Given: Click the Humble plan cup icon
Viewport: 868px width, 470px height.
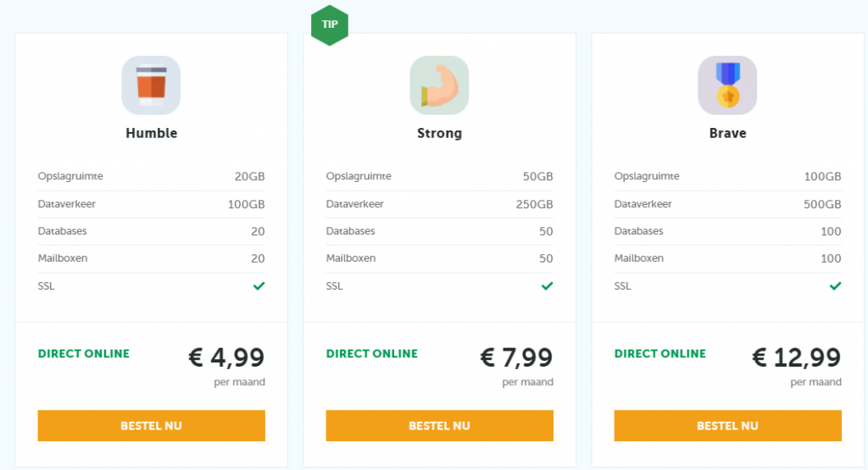Looking at the screenshot, I should point(151,86).
